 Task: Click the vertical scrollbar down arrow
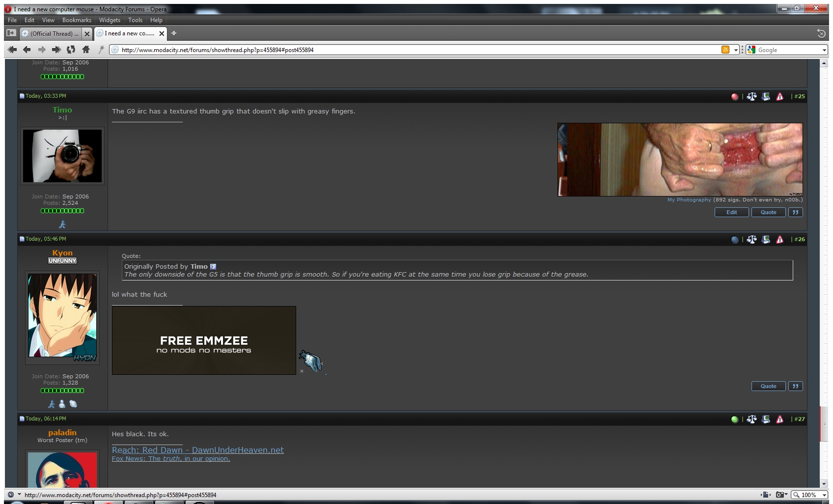[824, 484]
